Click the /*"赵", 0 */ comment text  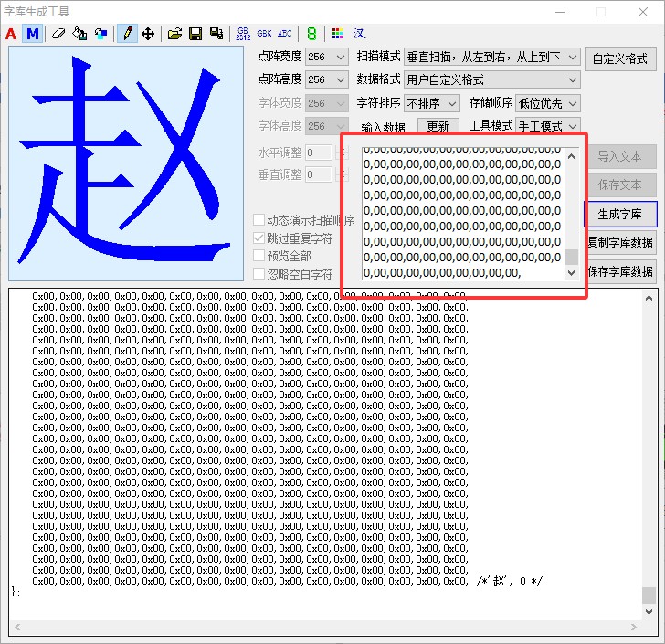[510, 581]
